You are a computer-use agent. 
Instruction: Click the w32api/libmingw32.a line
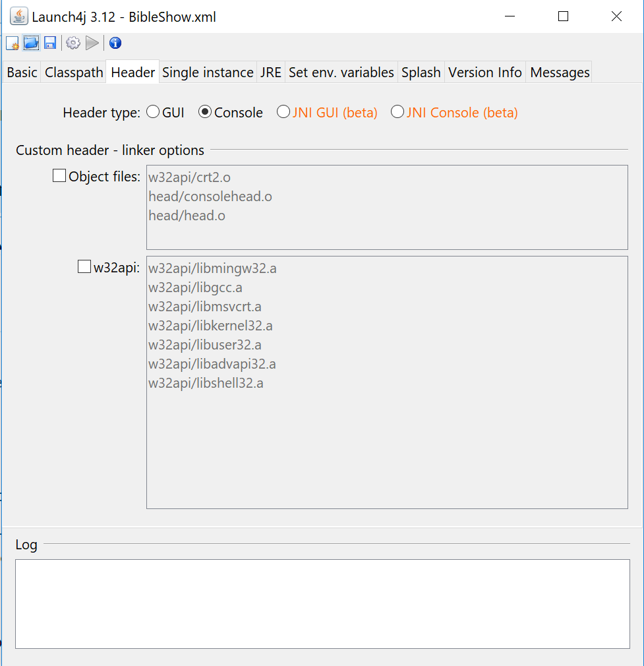pyautogui.click(x=212, y=268)
